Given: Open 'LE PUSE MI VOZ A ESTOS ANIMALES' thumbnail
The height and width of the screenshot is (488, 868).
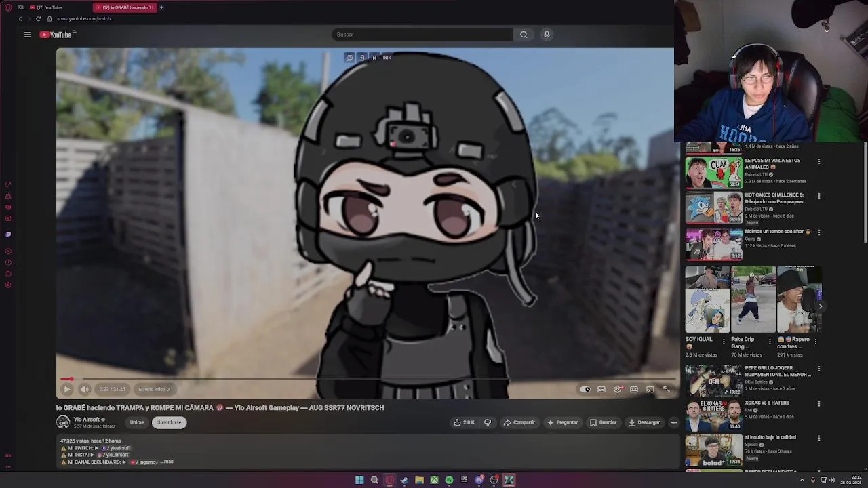Looking at the screenshot, I should [x=713, y=173].
